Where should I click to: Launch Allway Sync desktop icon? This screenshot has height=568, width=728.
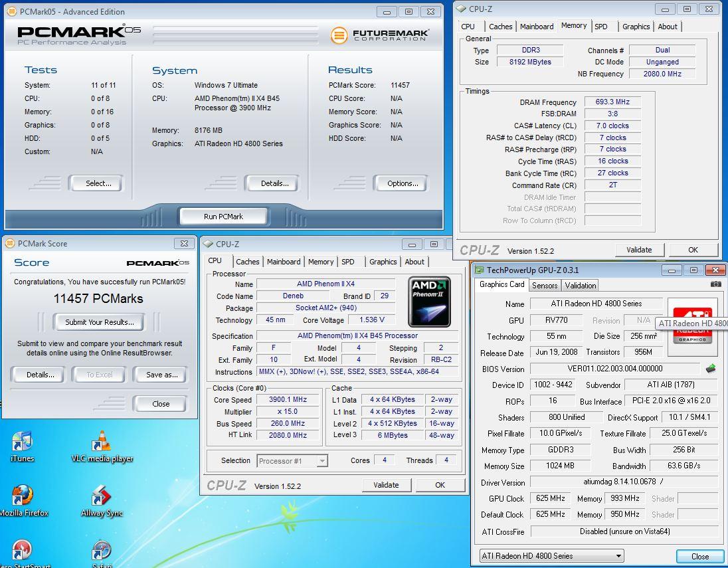click(x=102, y=501)
